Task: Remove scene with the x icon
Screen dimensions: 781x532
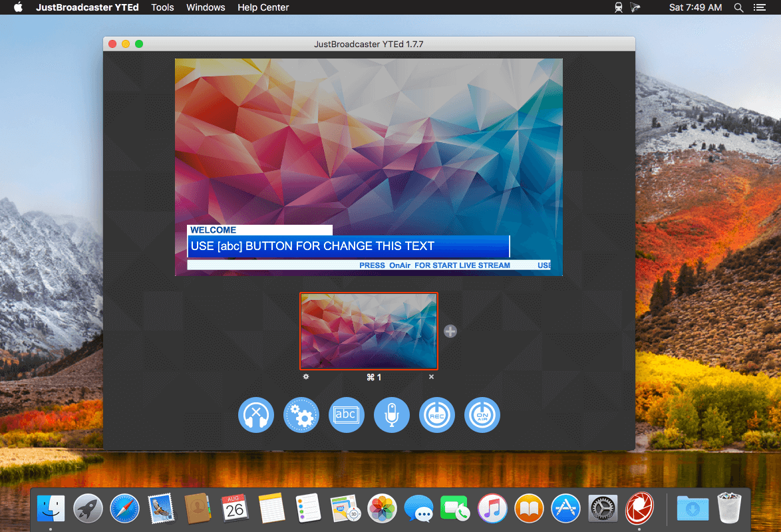Action: [431, 377]
